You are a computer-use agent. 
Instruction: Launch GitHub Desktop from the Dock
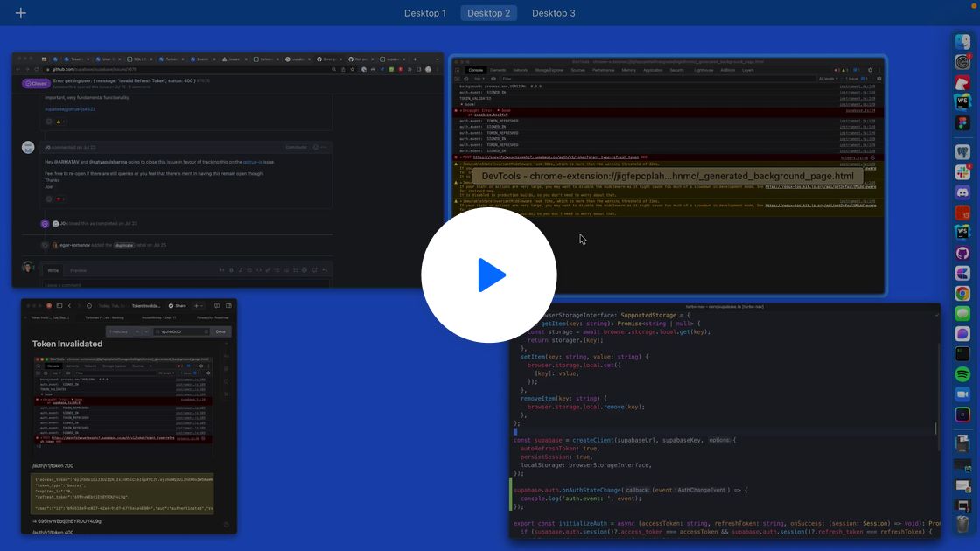click(962, 254)
